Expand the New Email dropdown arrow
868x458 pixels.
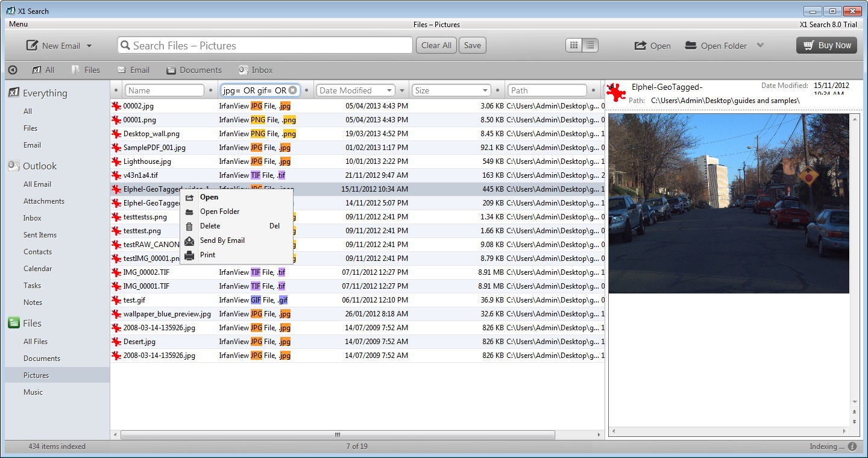tap(89, 46)
